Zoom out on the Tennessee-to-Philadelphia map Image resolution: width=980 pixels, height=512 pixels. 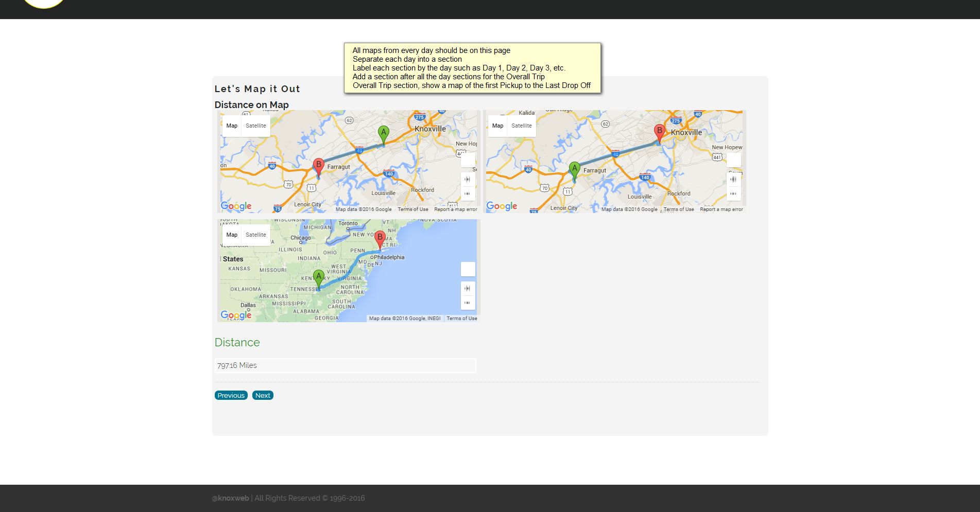tap(468, 303)
